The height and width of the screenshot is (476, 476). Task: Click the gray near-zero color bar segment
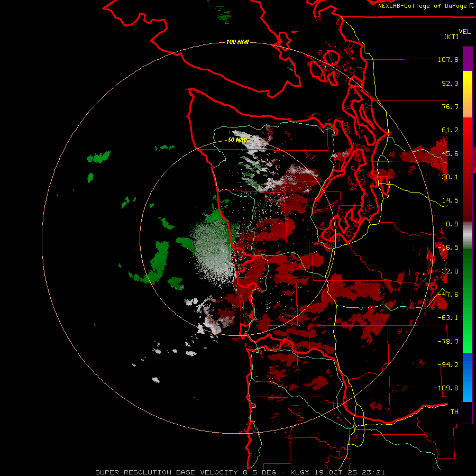pos(467,235)
